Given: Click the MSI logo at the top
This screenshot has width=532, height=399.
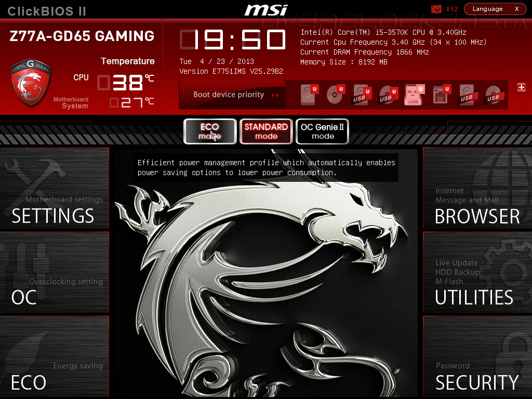Looking at the screenshot, I should 266,9.
